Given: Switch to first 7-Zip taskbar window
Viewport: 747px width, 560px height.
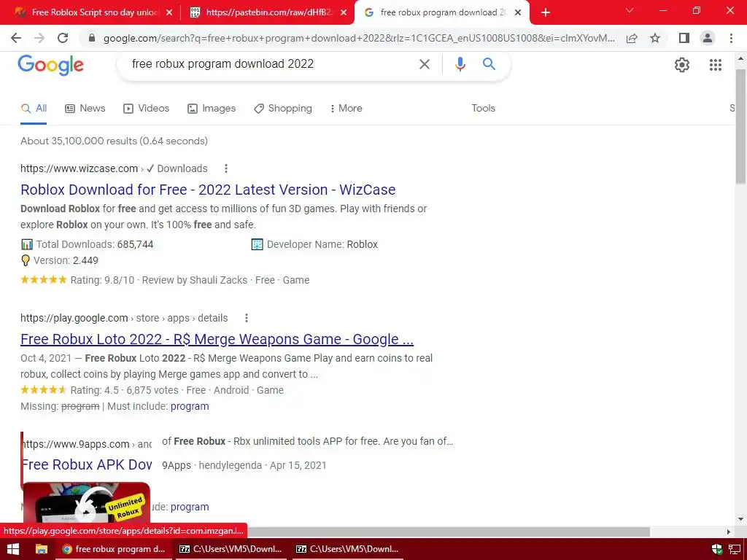Looking at the screenshot, I should (230, 549).
